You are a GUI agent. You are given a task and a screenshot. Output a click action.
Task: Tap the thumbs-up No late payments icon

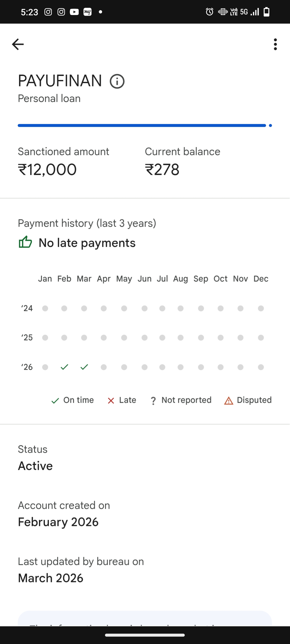click(x=26, y=242)
